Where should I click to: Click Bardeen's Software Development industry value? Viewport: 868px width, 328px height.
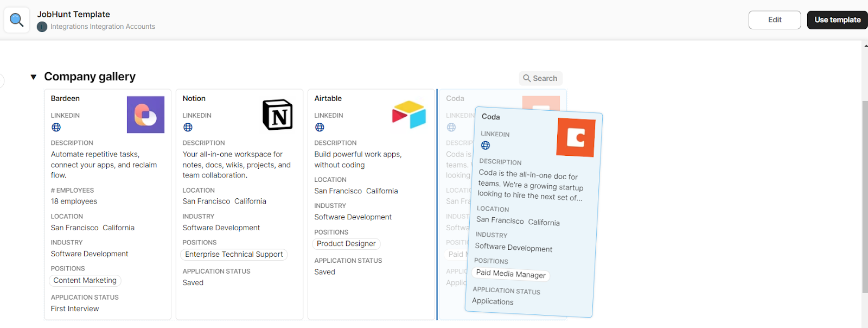(x=90, y=254)
